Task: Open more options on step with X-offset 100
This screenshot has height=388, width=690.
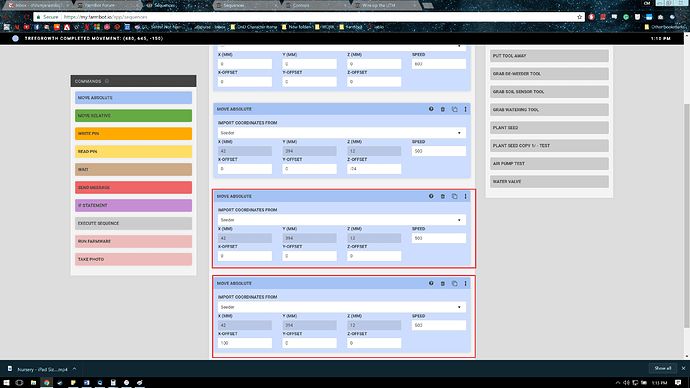Action: coord(466,283)
